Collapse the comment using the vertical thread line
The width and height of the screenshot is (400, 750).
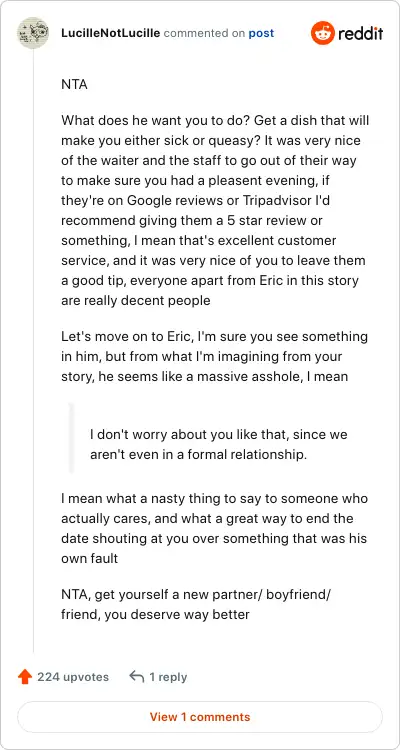click(33, 352)
